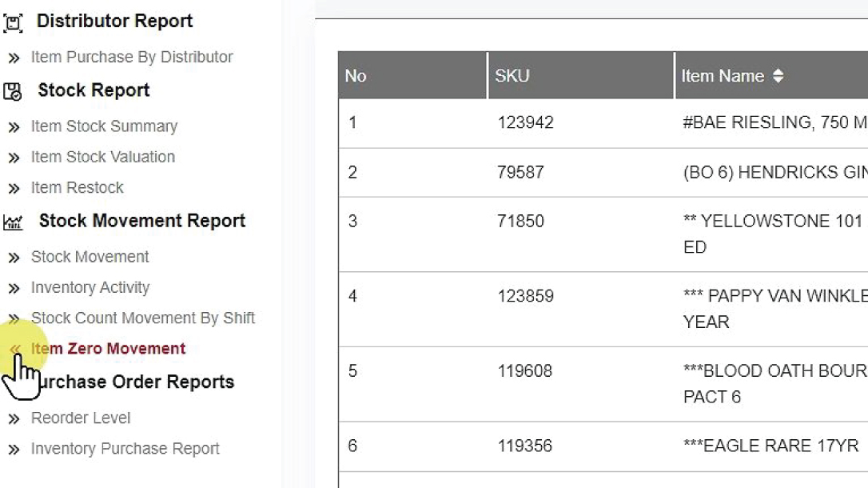Click chevron icon beside Item Restock
Viewport: 868px width, 488px height.
(14, 189)
